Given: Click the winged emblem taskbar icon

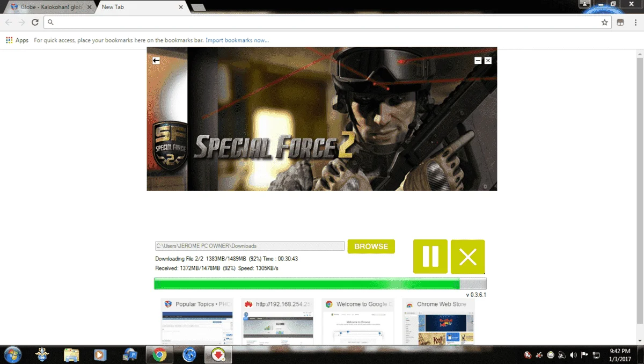Looking at the screenshot, I should pos(42,354).
